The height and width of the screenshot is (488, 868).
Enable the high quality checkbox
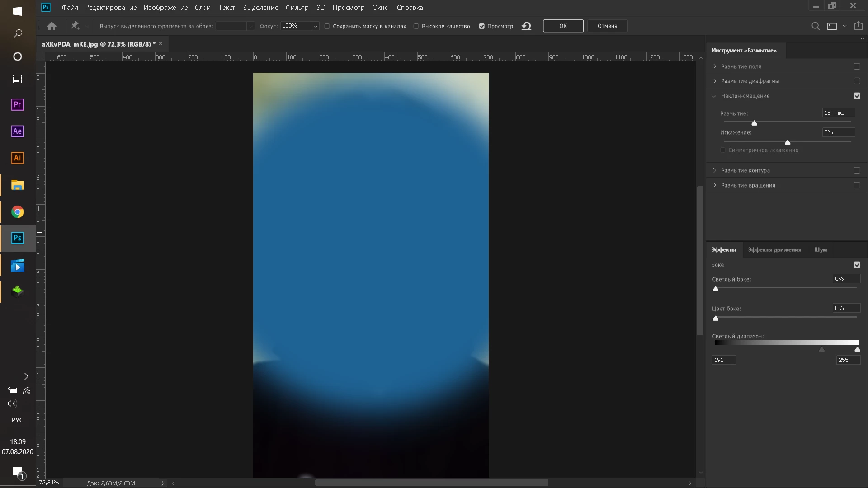tap(416, 26)
